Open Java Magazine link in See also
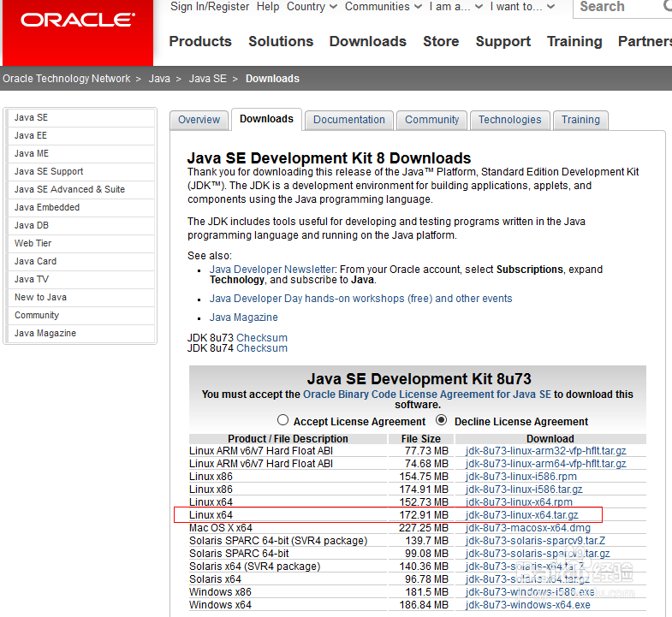The image size is (672, 617). [x=243, y=317]
